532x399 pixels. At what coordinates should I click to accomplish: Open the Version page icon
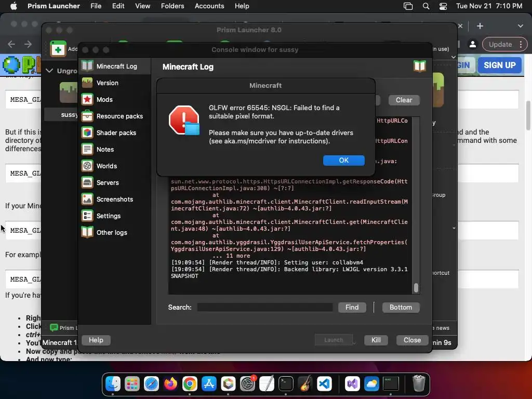coord(87,83)
